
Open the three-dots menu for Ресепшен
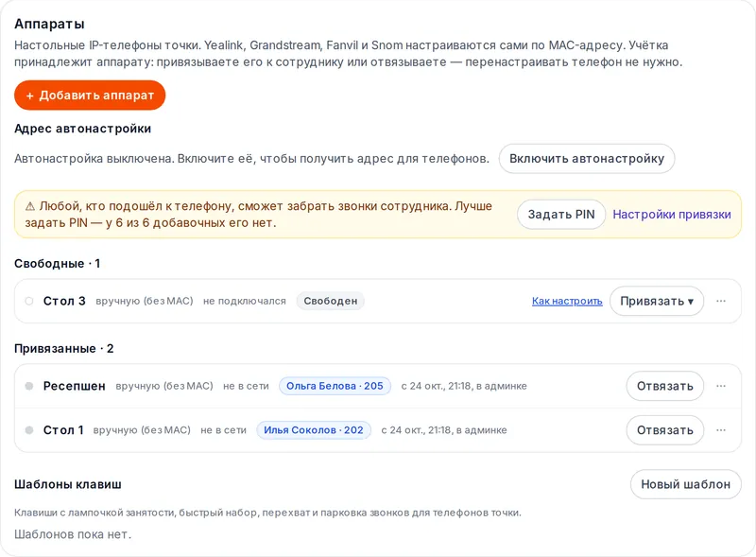pos(721,386)
